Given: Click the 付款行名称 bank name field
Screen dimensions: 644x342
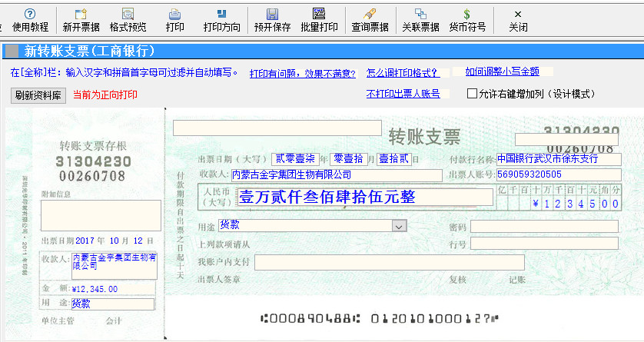Looking at the screenshot, I should tap(559, 159).
